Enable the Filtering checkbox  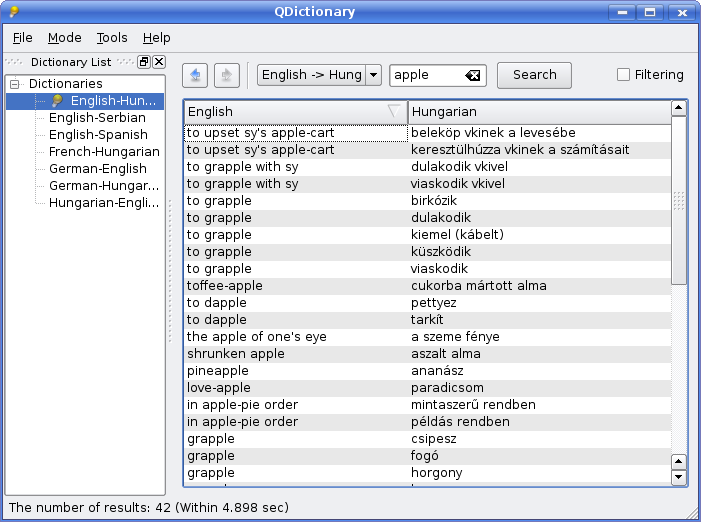coord(623,75)
